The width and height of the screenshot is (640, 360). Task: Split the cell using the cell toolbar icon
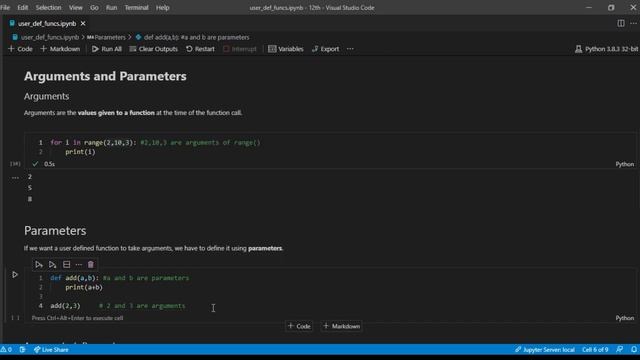(67, 264)
